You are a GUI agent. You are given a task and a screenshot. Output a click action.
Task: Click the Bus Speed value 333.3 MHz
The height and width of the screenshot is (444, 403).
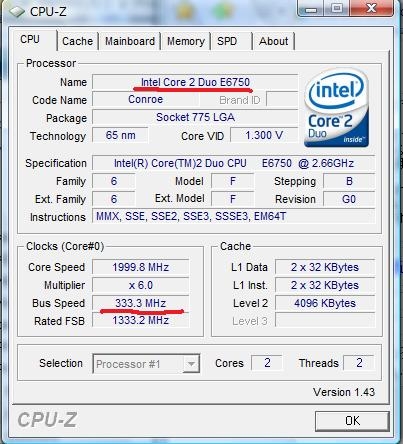(x=140, y=303)
